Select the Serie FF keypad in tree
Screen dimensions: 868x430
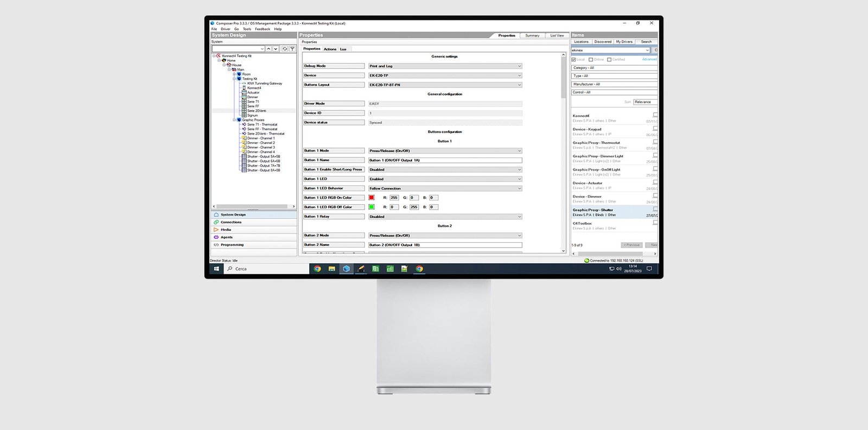[253, 106]
